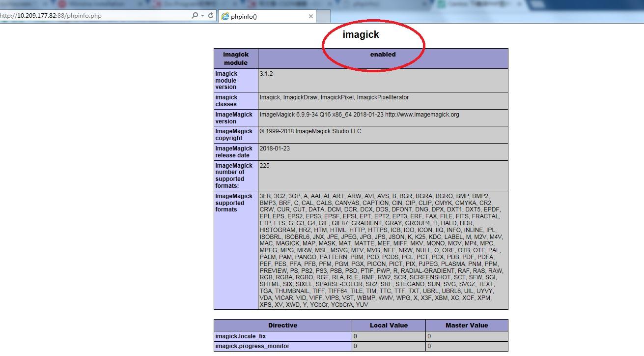The height and width of the screenshot is (356, 644).
Task: Click the 'ImageMagick version' row label
Action: (236, 118)
